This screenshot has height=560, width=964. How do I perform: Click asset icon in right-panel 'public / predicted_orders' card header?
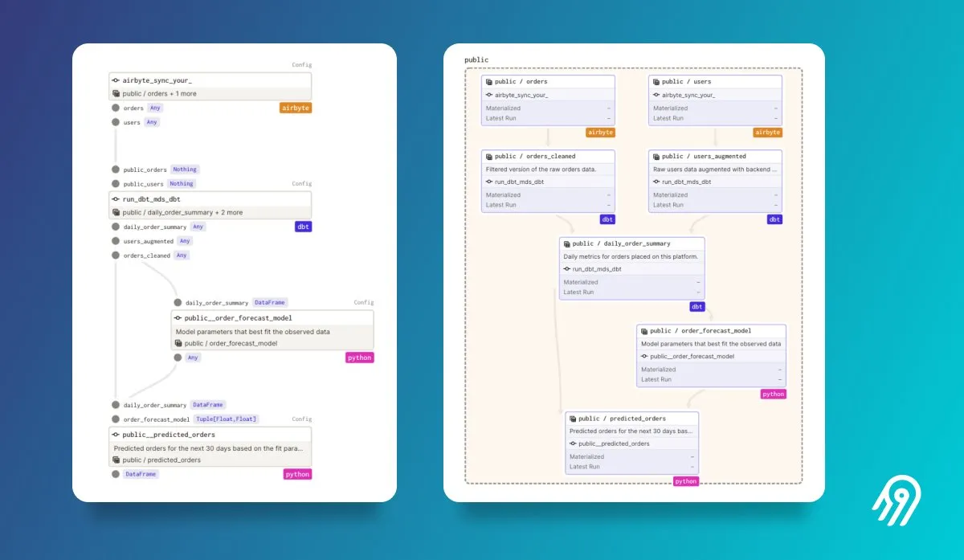pos(573,419)
